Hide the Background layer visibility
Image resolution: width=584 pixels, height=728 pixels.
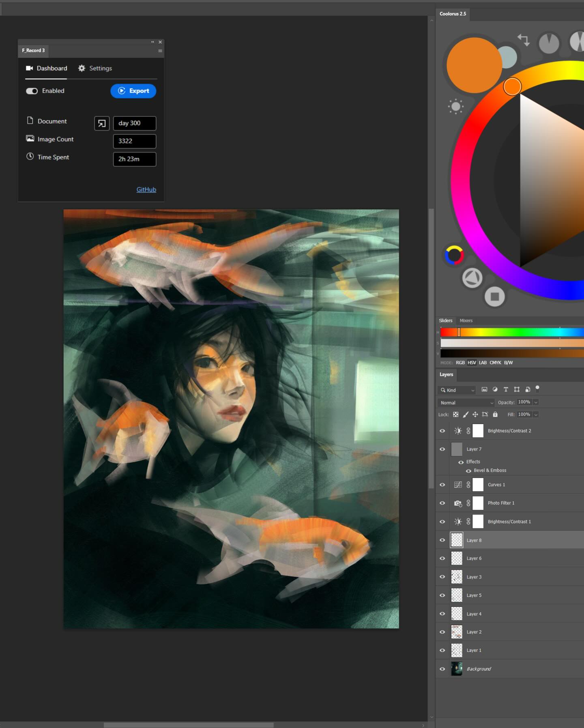pyautogui.click(x=442, y=669)
